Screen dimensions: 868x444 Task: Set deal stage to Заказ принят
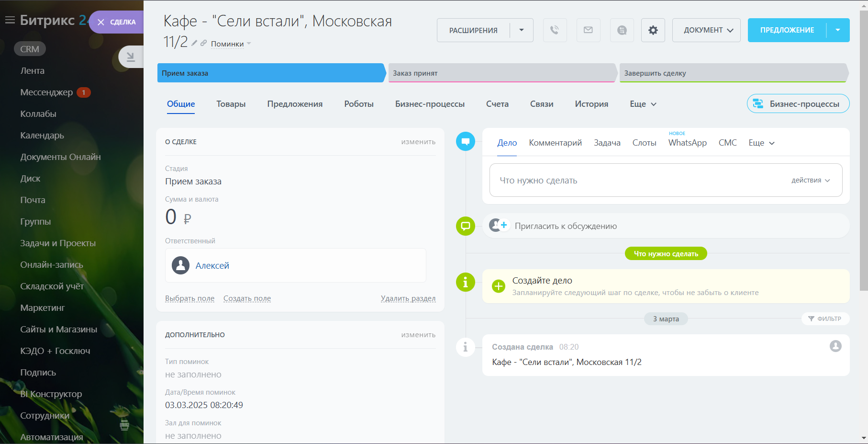501,73
